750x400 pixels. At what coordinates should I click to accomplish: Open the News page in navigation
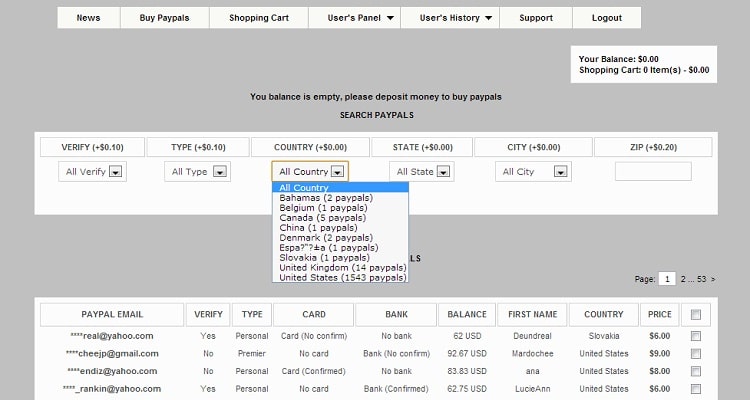click(88, 18)
